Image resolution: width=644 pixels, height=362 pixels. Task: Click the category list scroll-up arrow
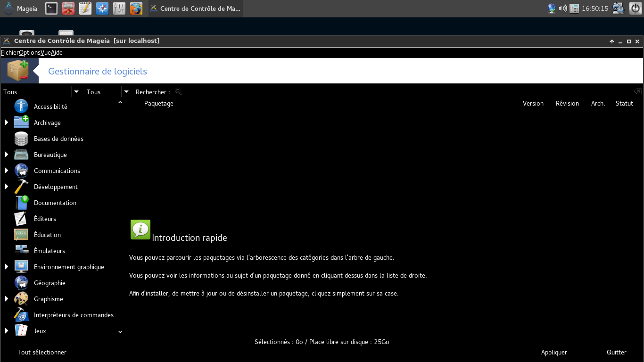120,102
